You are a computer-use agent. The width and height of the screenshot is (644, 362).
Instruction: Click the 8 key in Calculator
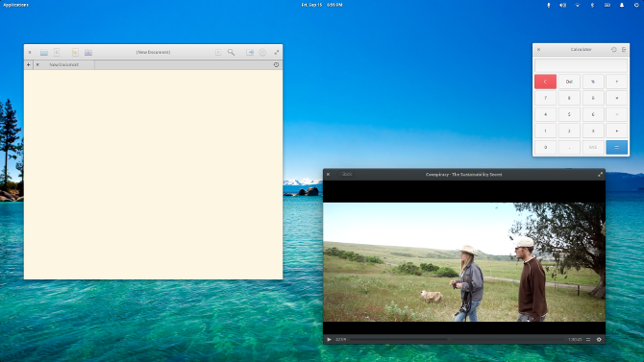(x=569, y=98)
